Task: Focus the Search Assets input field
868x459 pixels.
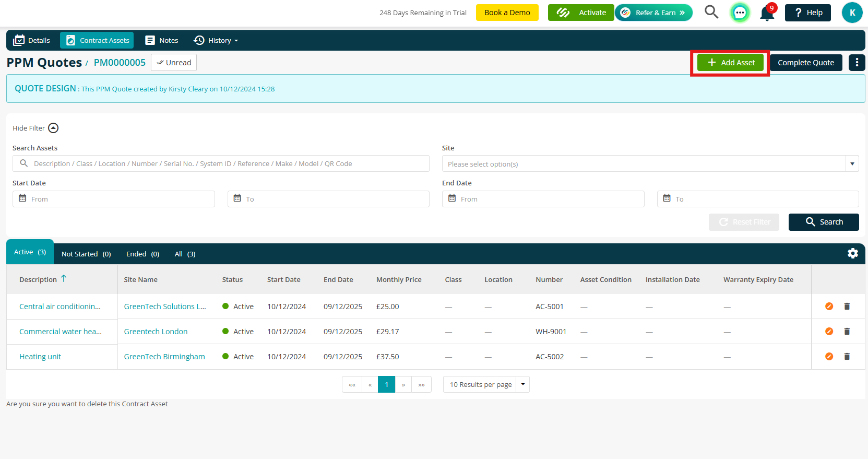Action: pyautogui.click(x=221, y=163)
